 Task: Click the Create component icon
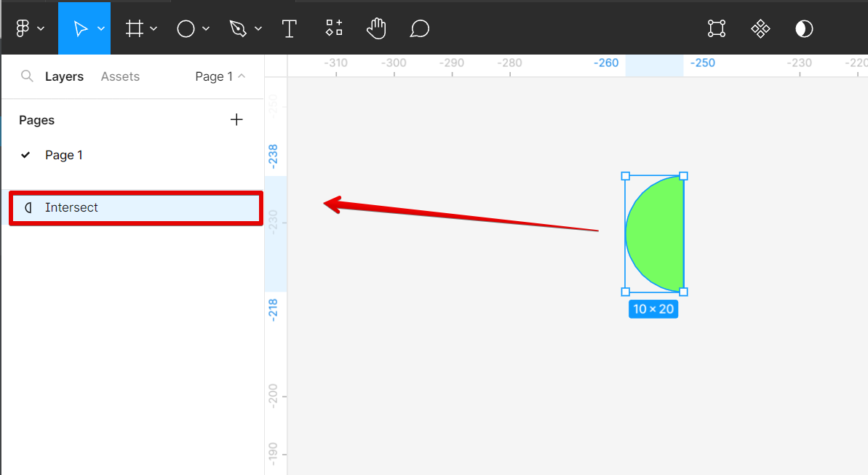click(760, 28)
